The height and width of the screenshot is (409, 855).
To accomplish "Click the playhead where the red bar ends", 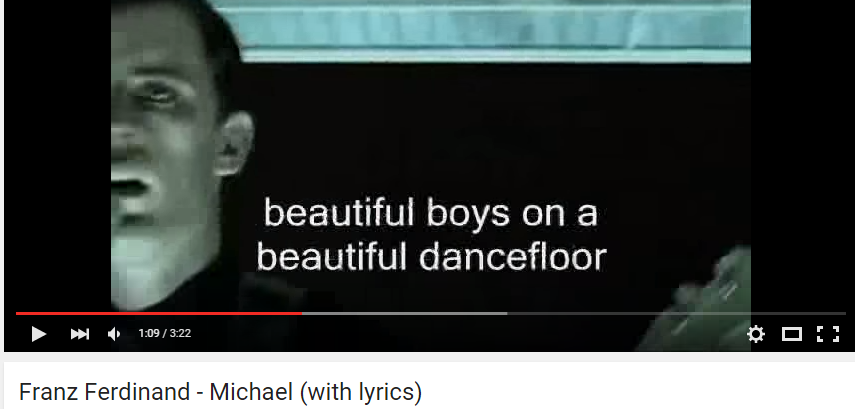I will click(302, 314).
